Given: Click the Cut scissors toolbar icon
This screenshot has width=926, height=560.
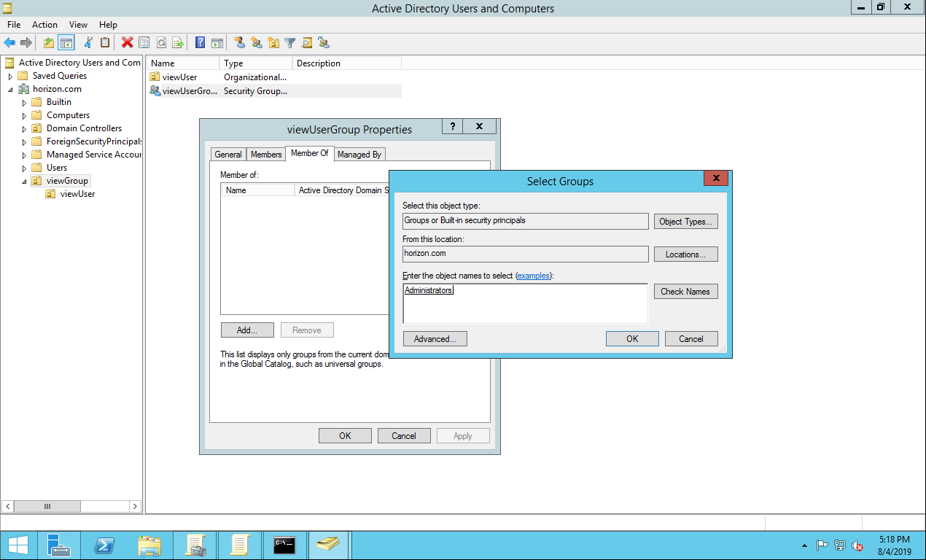Looking at the screenshot, I should coord(88,43).
